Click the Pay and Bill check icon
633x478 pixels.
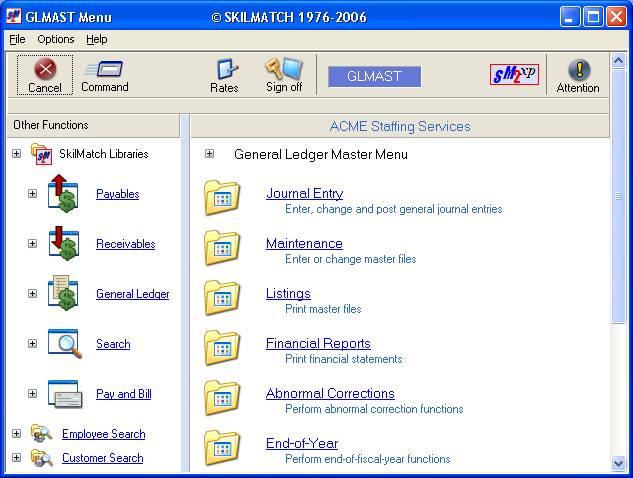[x=65, y=394]
